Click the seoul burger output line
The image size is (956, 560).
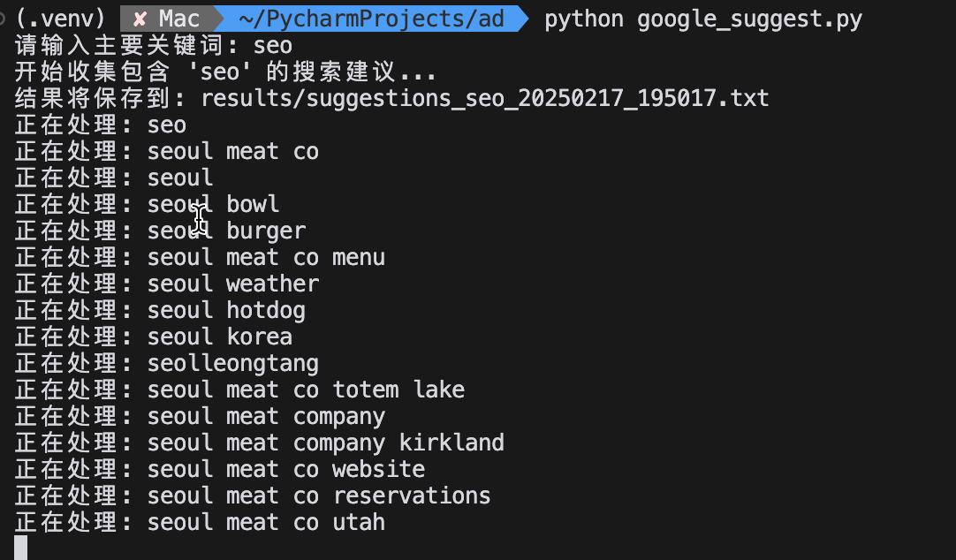pyautogui.click(x=160, y=231)
